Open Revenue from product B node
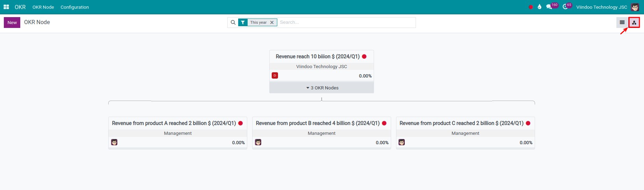The height and width of the screenshot is (190, 644). 318,123
